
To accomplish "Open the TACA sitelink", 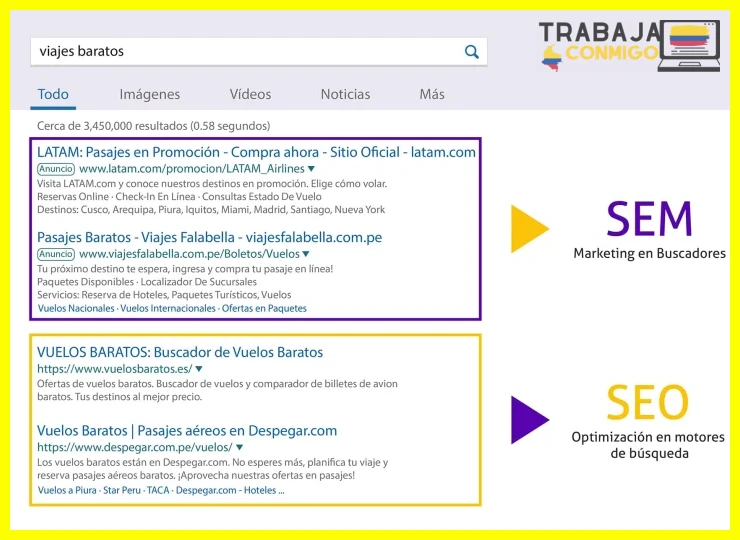I will click(x=158, y=490).
